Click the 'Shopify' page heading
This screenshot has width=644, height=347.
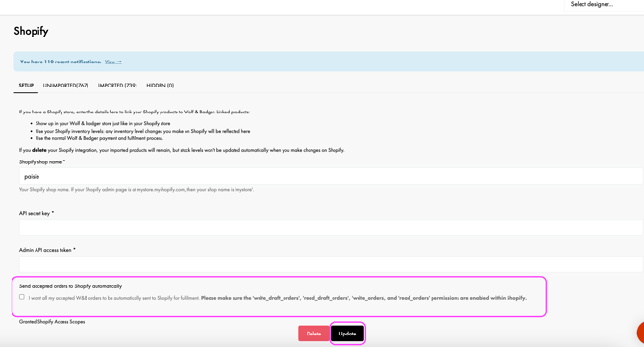point(31,31)
